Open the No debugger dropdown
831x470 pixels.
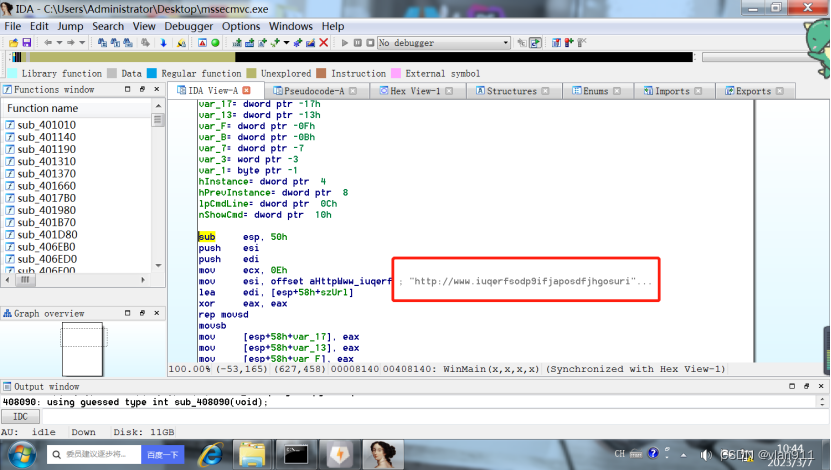coord(444,42)
